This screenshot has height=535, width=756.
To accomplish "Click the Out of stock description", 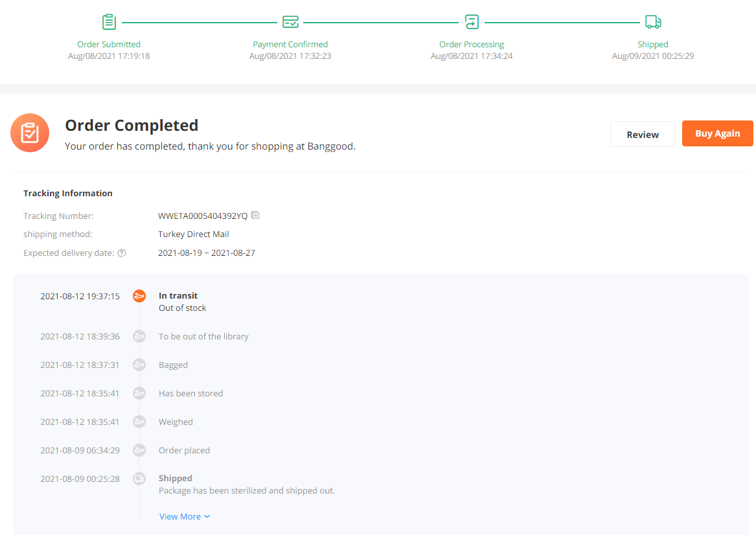I will point(182,308).
